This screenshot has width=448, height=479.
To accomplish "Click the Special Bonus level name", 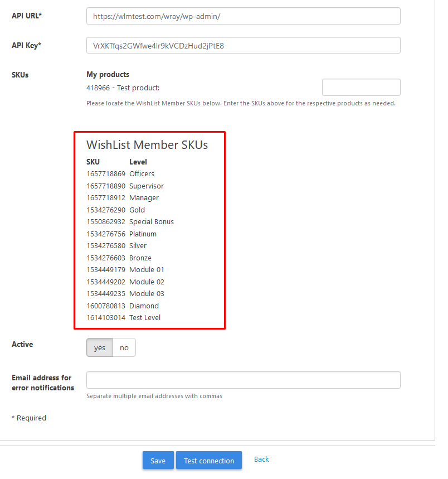I will pos(152,222).
